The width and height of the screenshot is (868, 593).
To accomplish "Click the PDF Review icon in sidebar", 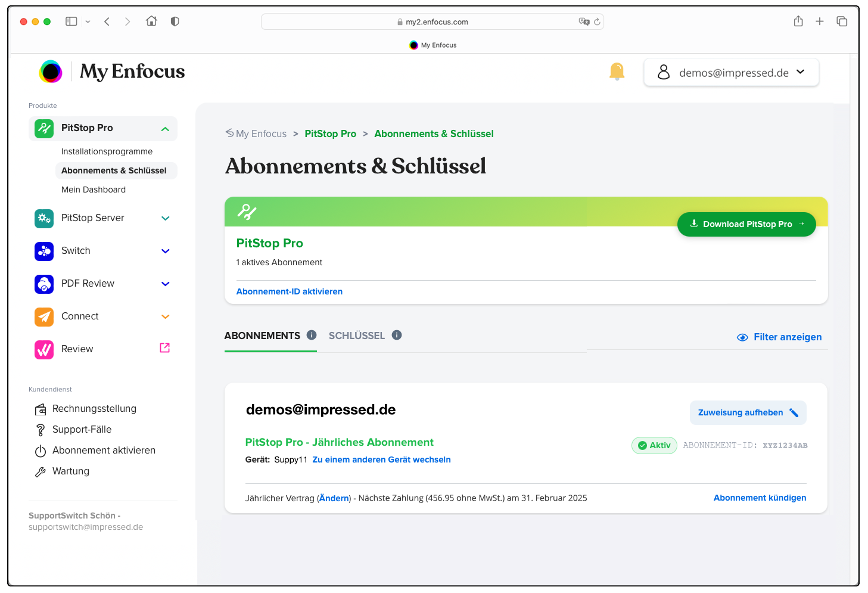I will tap(43, 284).
